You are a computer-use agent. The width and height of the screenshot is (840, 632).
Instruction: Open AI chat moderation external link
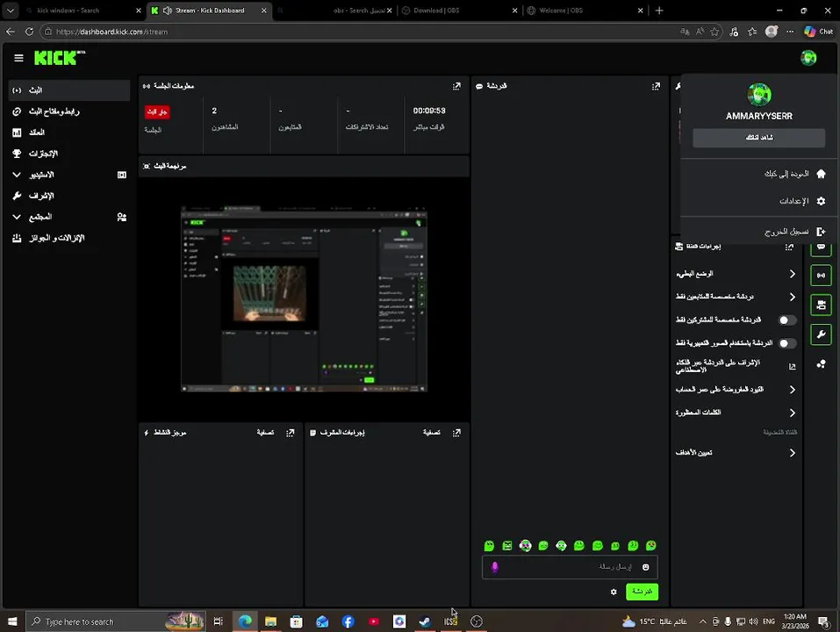pyautogui.click(x=793, y=367)
